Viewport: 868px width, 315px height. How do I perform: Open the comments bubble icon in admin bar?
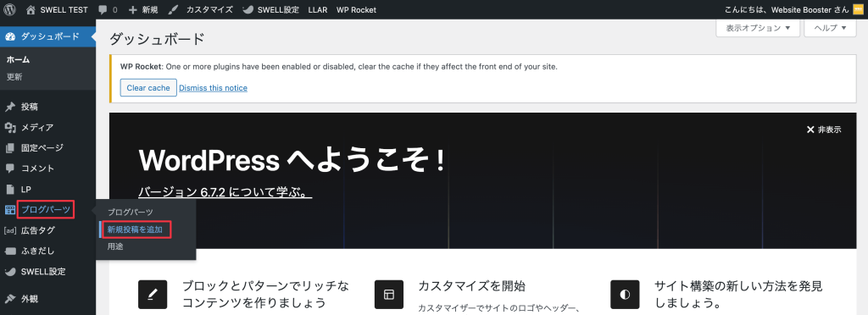click(x=103, y=9)
